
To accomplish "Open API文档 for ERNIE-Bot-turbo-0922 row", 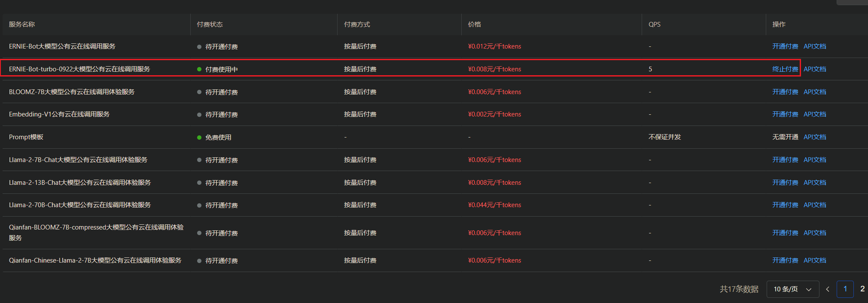I will [815, 69].
